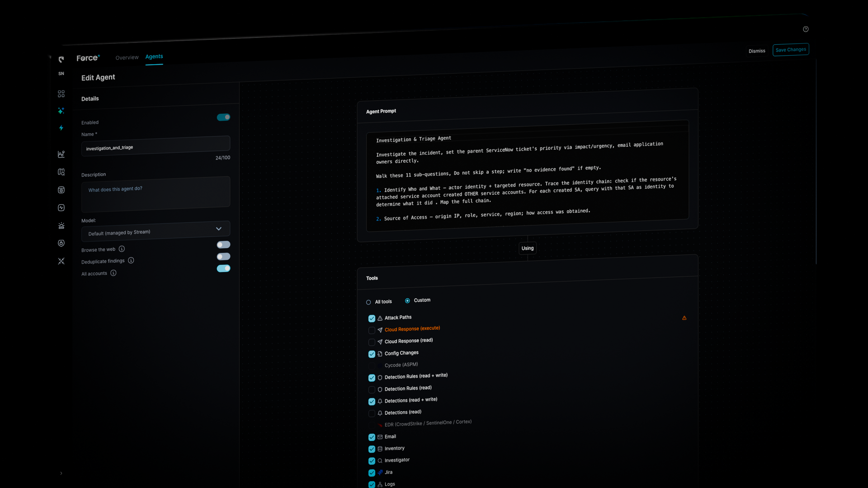Click inside the Agent Prompt editor
Viewport: 868px width, 488px height.
tap(528, 176)
